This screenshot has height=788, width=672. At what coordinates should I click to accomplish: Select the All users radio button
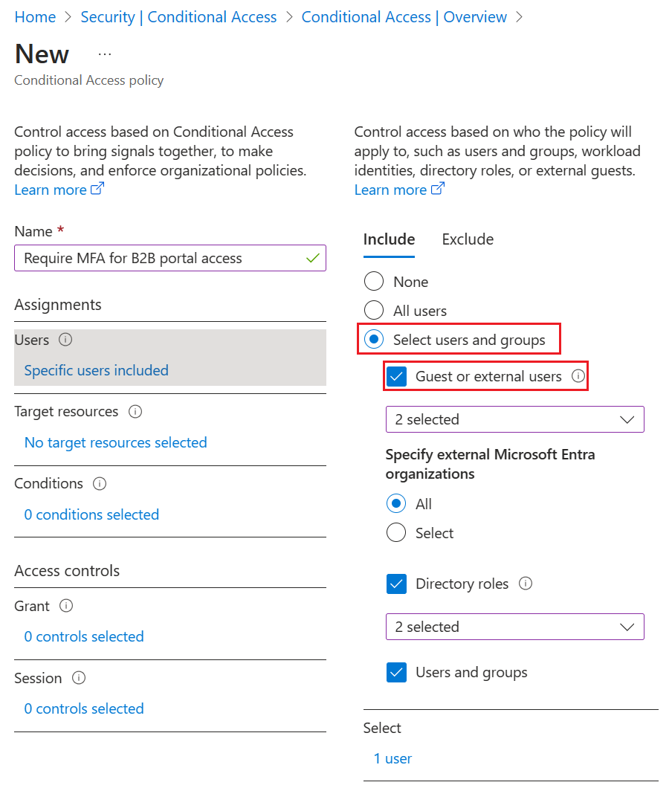pos(374,311)
